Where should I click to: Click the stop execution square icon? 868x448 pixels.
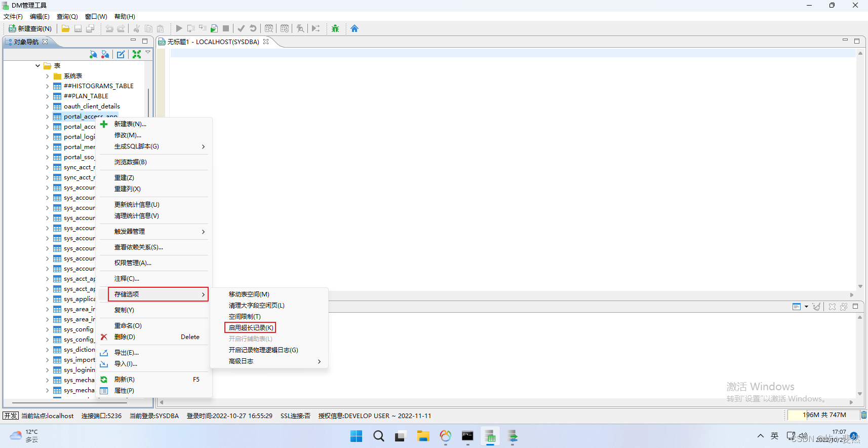[226, 28]
